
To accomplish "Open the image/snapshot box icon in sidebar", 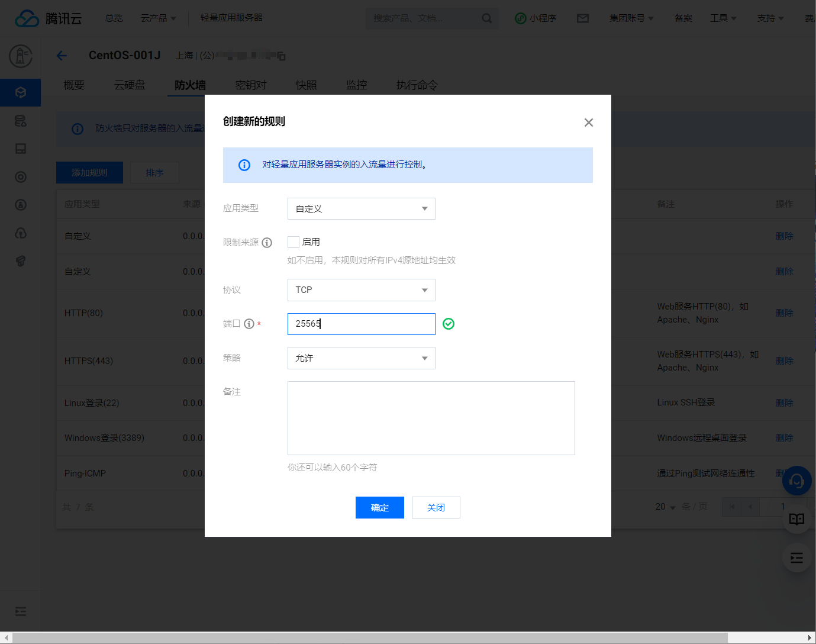I will 21,149.
